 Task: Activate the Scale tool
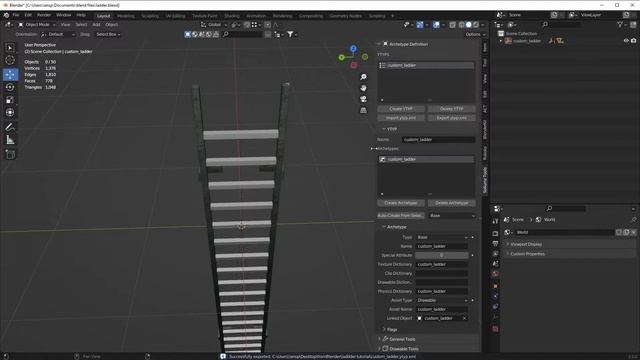click(10, 100)
